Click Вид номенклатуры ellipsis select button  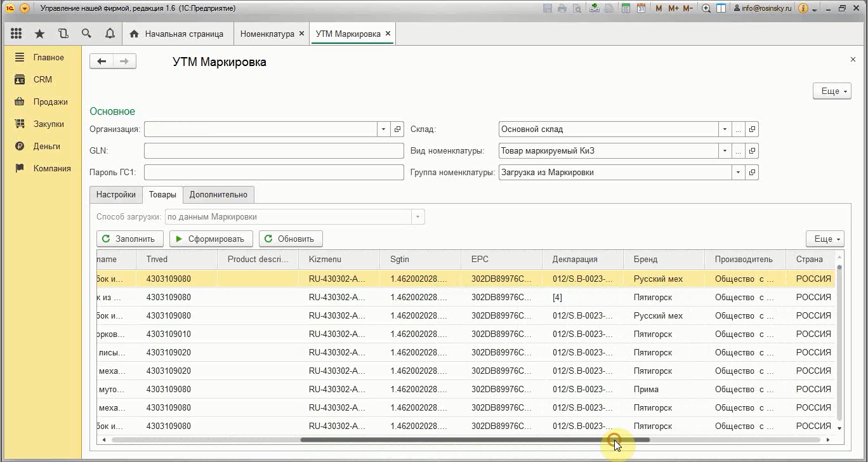pos(738,151)
